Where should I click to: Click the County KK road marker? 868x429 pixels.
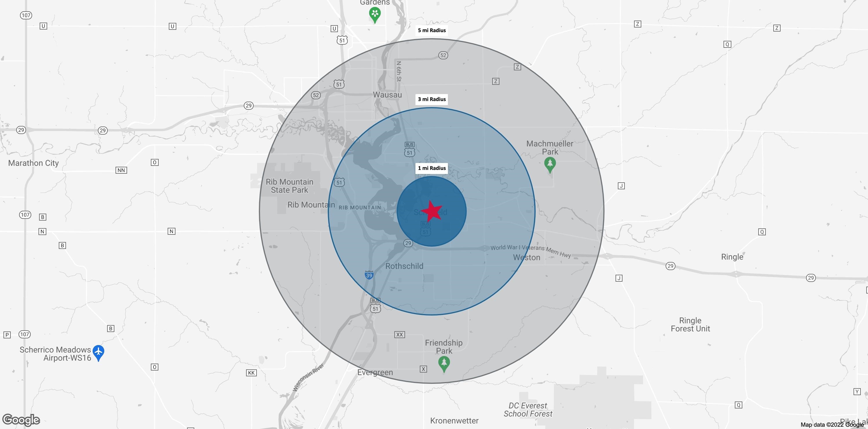(x=251, y=373)
